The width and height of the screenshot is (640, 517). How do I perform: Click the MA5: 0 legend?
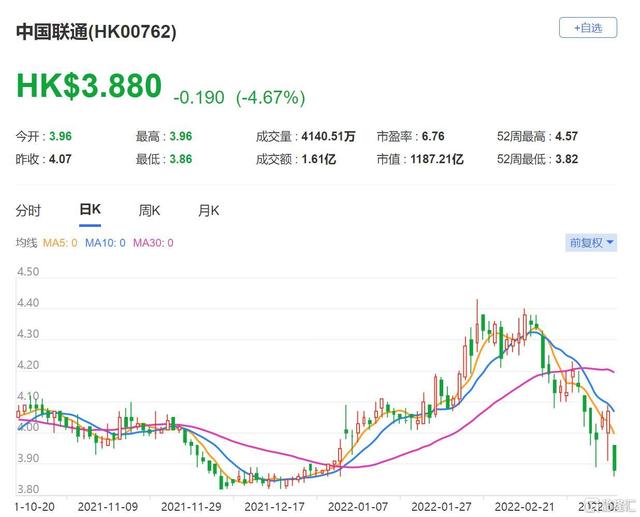(60, 243)
